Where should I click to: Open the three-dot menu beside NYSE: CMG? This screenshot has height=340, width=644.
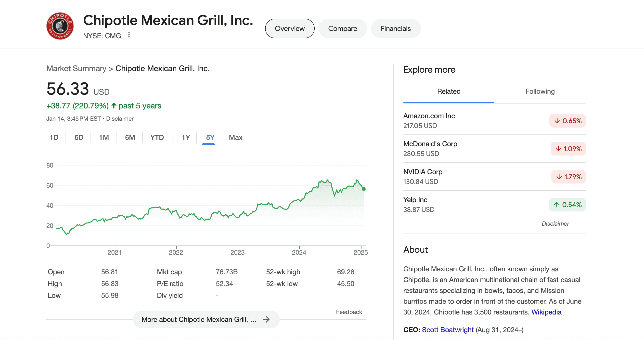[129, 35]
